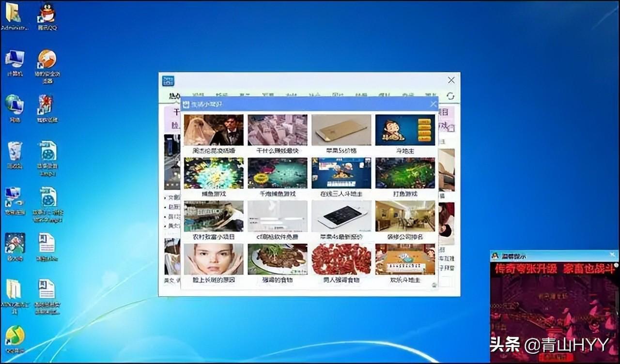Open the 斗地主 game thumbnail
Image resolution: width=620 pixels, height=364 pixels.
click(405, 130)
